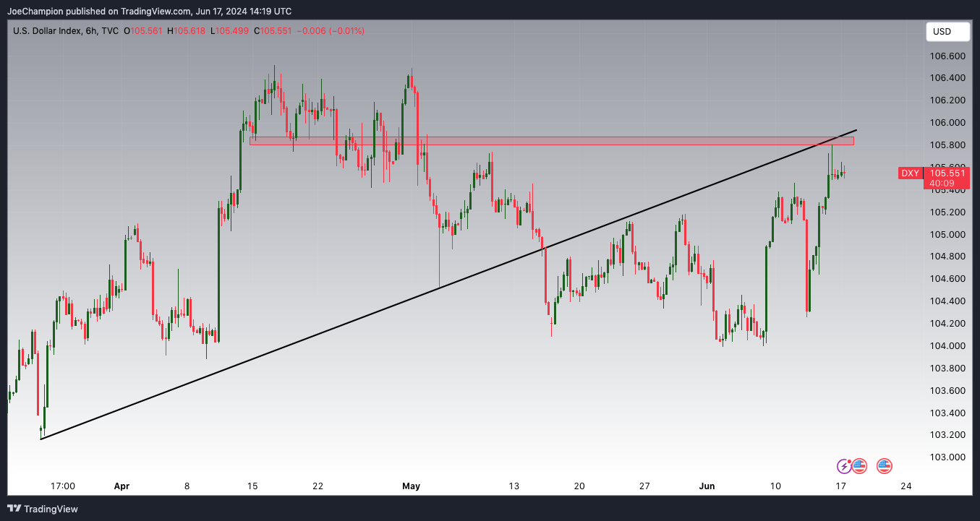Select the black ascending trendline

click(x=448, y=285)
